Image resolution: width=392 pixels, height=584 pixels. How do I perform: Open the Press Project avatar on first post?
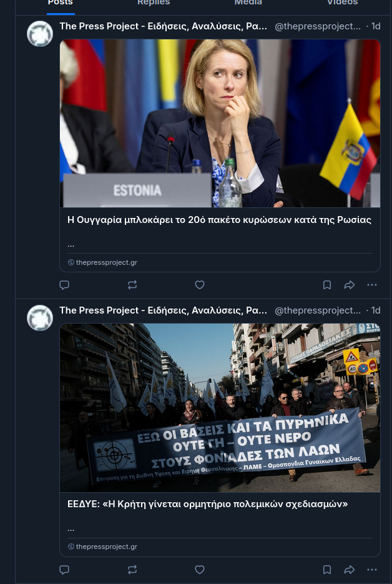tap(40, 34)
